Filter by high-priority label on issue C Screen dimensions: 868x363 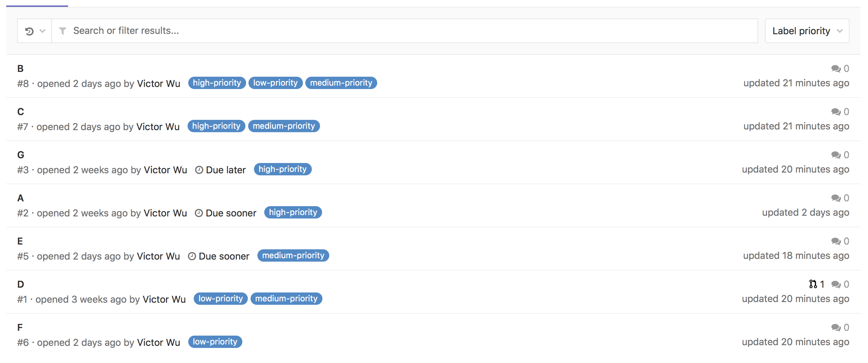click(x=216, y=126)
